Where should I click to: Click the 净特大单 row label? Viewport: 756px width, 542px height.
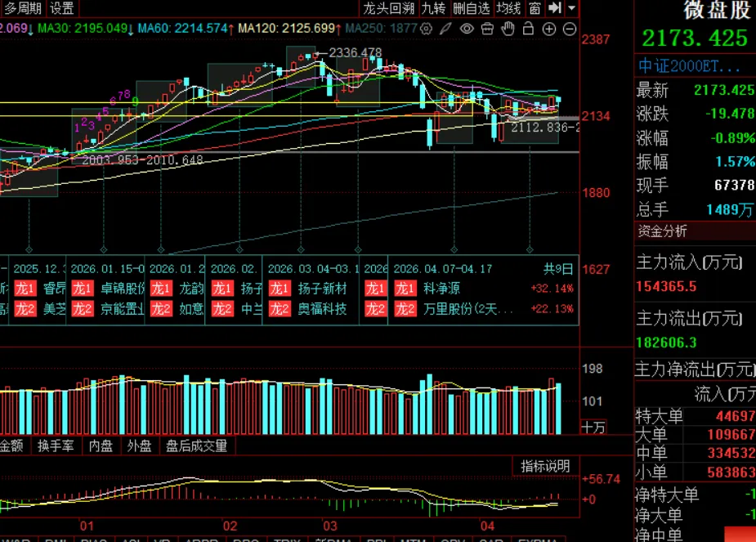(x=666, y=495)
